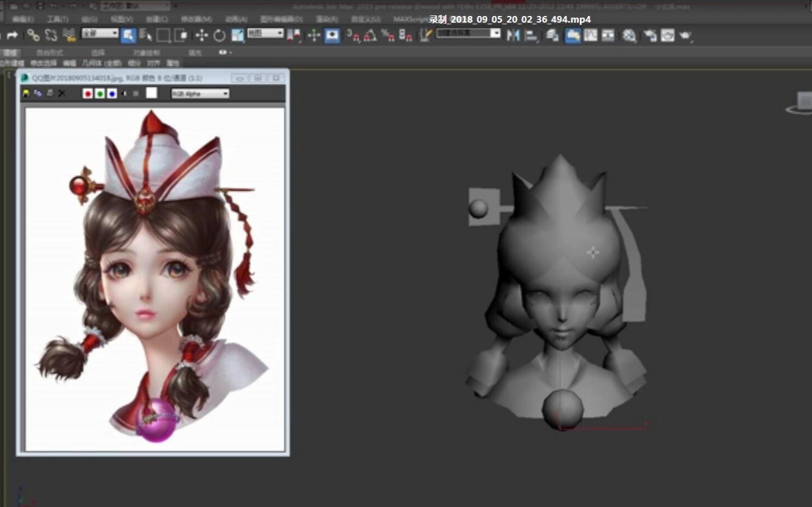
Task: Click the 对齐 ribbon panel label
Action: coord(153,63)
